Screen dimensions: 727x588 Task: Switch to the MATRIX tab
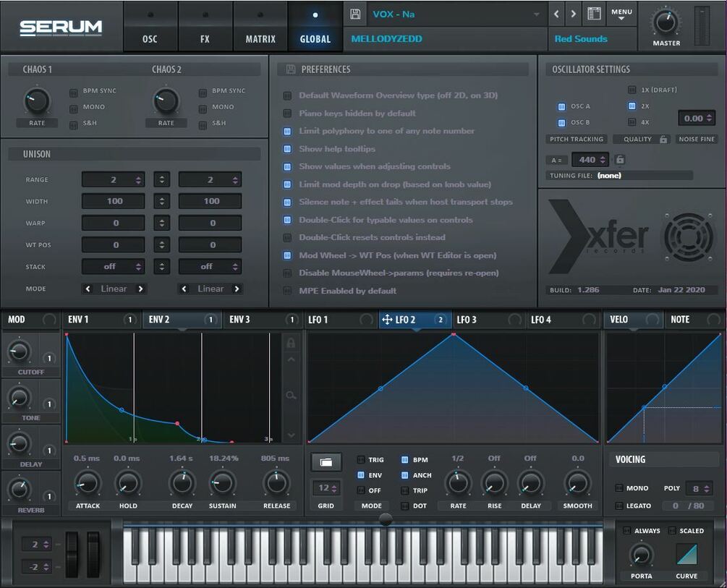[260, 27]
